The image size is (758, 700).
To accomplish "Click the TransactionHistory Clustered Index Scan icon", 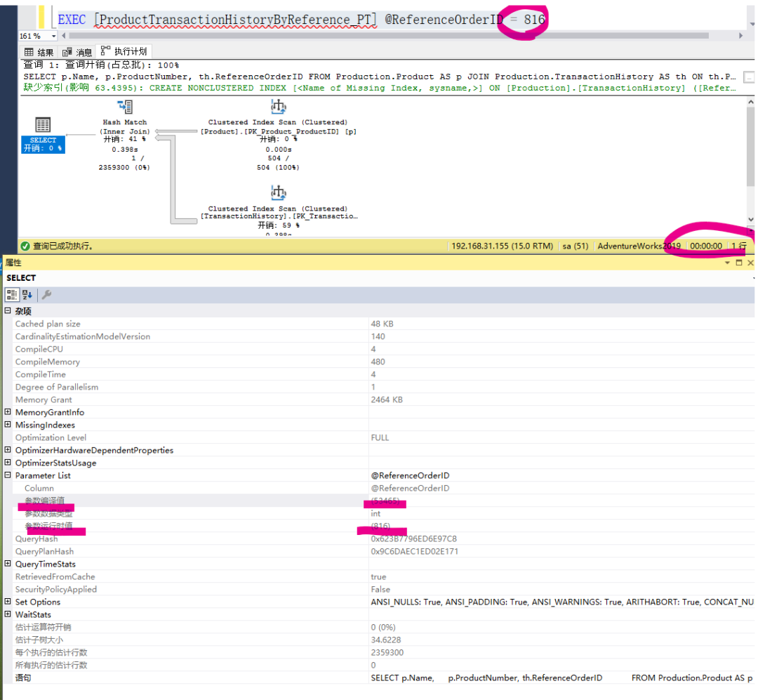I will pyautogui.click(x=279, y=192).
